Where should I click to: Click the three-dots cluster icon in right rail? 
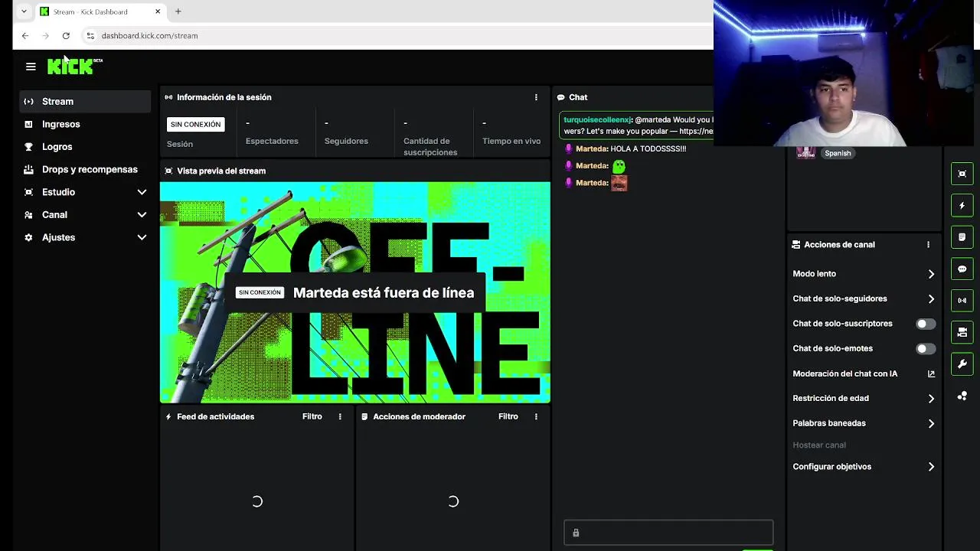962,396
